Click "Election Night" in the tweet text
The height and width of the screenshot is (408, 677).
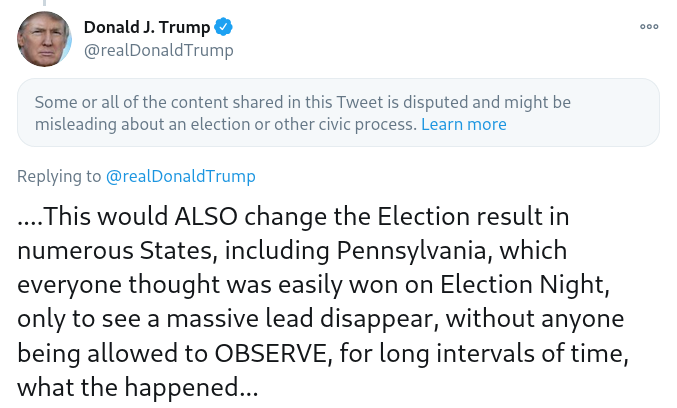tap(555, 285)
